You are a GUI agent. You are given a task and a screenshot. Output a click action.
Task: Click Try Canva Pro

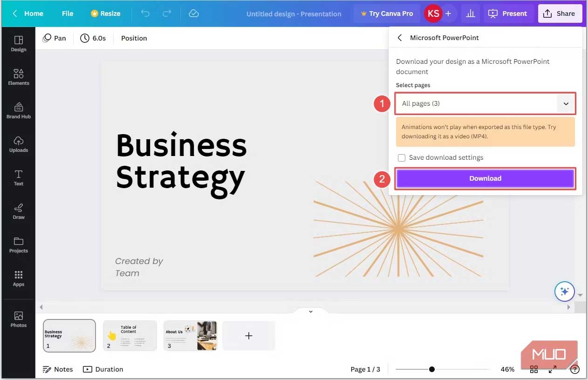tap(386, 14)
